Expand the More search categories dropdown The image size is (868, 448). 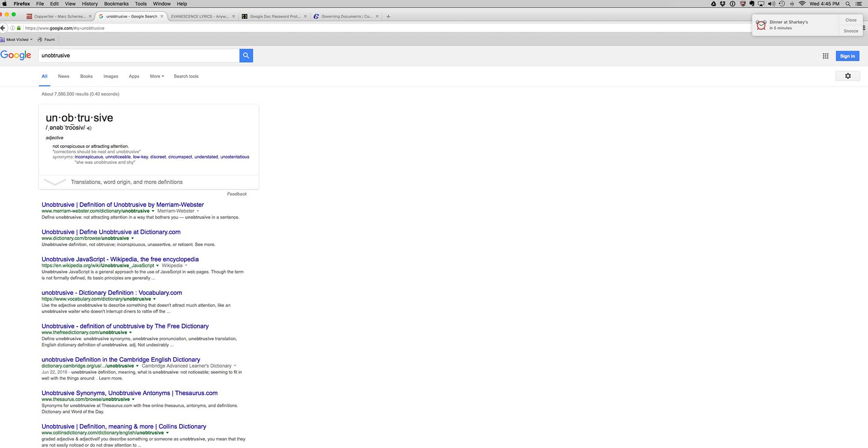coord(157,76)
